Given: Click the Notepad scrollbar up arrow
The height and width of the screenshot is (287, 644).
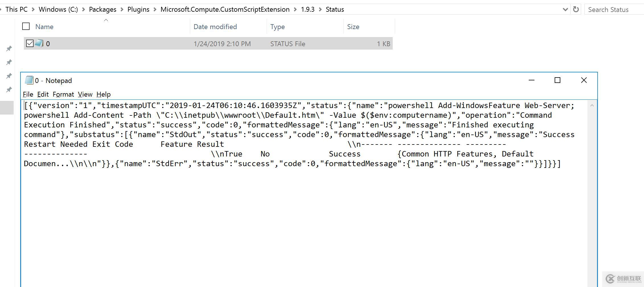Looking at the screenshot, I should pyautogui.click(x=592, y=105).
